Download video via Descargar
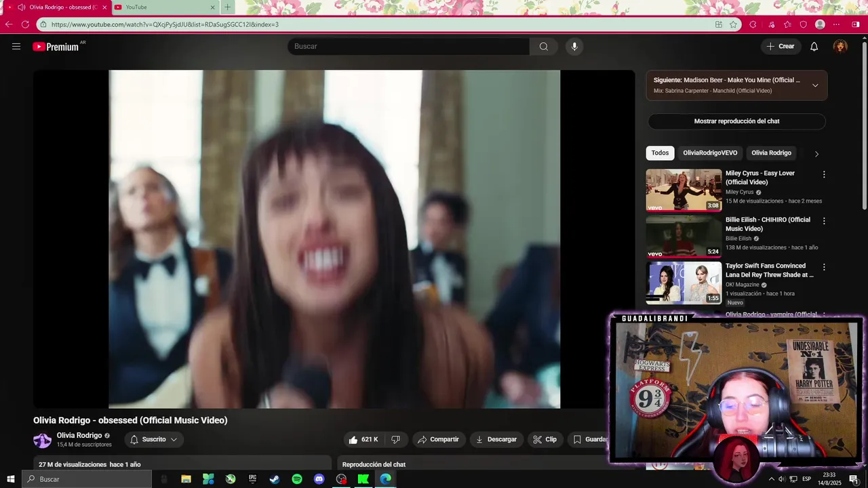This screenshot has width=868, height=488. tap(496, 439)
